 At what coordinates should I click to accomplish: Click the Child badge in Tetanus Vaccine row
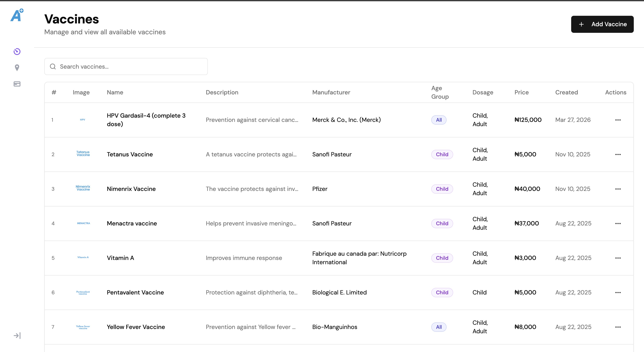[442, 154]
